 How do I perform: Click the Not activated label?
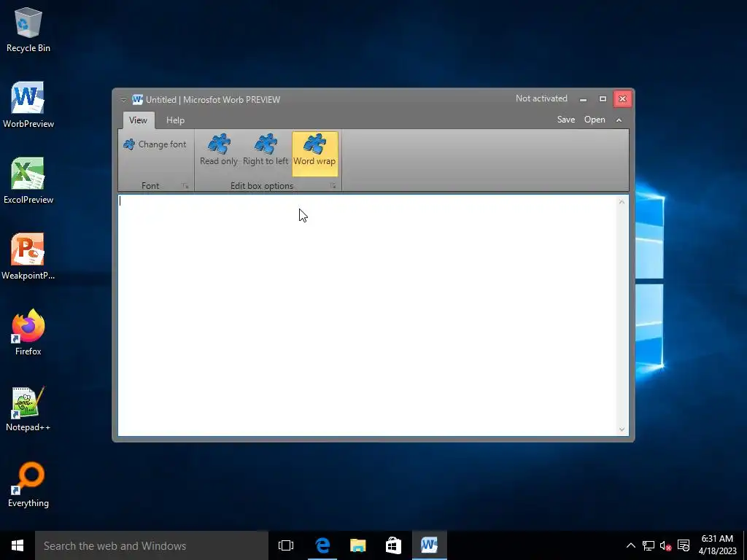[541, 98]
